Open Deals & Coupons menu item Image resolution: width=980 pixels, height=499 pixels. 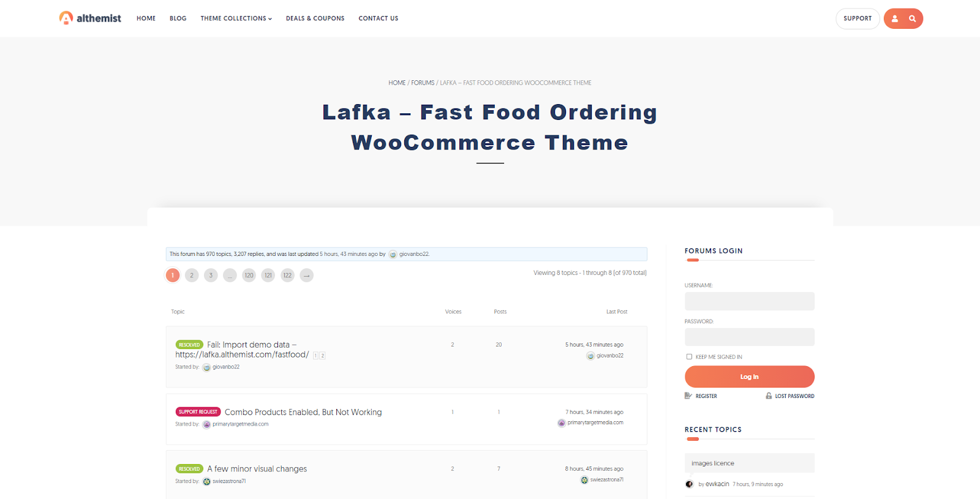point(315,18)
